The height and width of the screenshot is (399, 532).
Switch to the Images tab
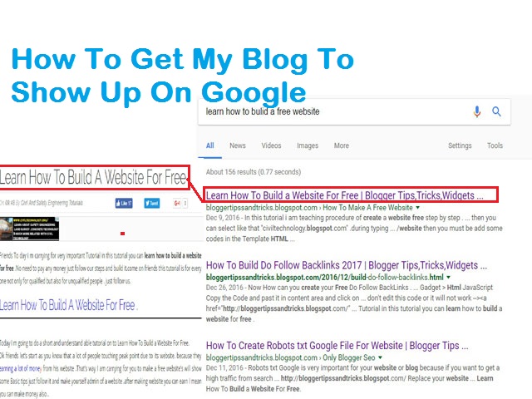click(308, 145)
